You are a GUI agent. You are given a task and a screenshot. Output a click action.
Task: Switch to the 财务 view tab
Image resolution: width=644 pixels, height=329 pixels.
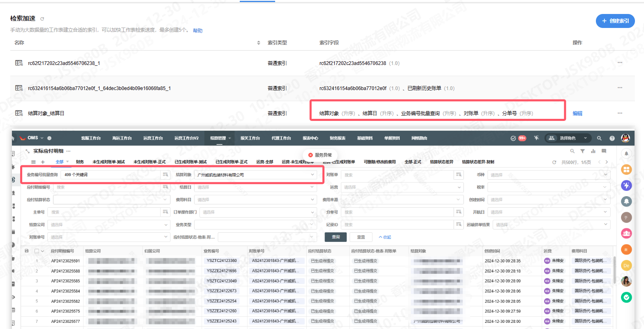click(x=80, y=162)
